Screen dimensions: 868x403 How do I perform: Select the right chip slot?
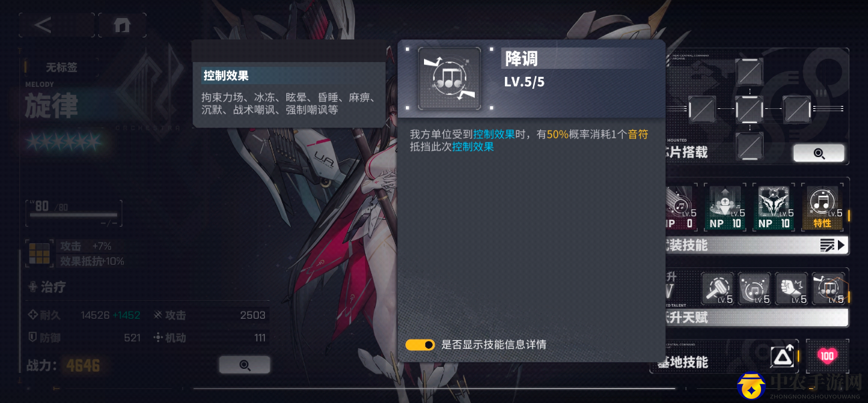(x=796, y=109)
